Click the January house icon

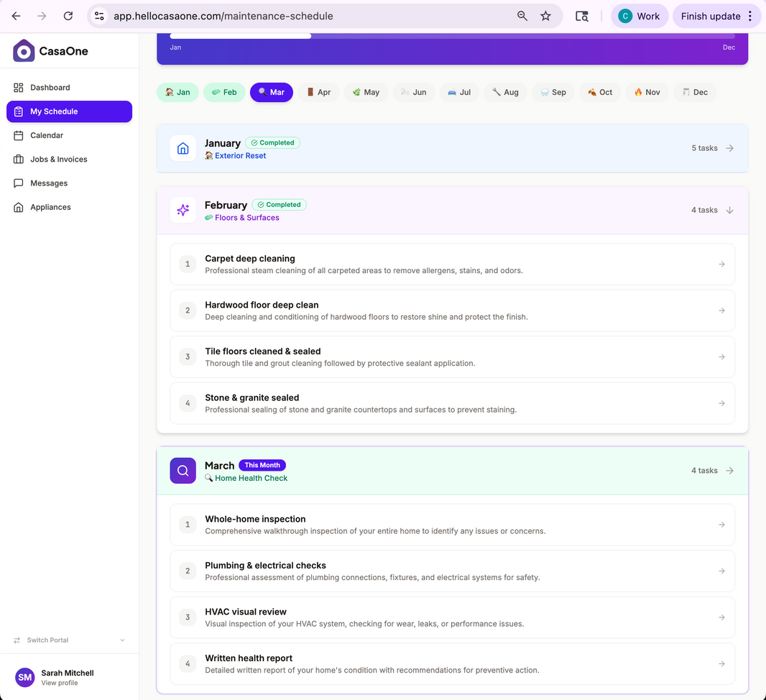pos(183,149)
